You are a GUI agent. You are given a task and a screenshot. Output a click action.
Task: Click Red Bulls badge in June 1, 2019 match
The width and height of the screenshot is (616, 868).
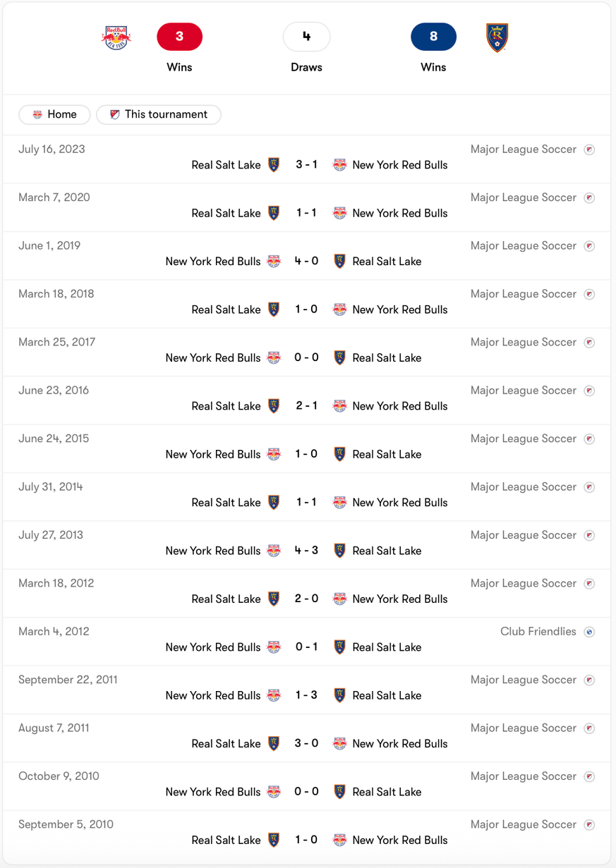click(274, 262)
